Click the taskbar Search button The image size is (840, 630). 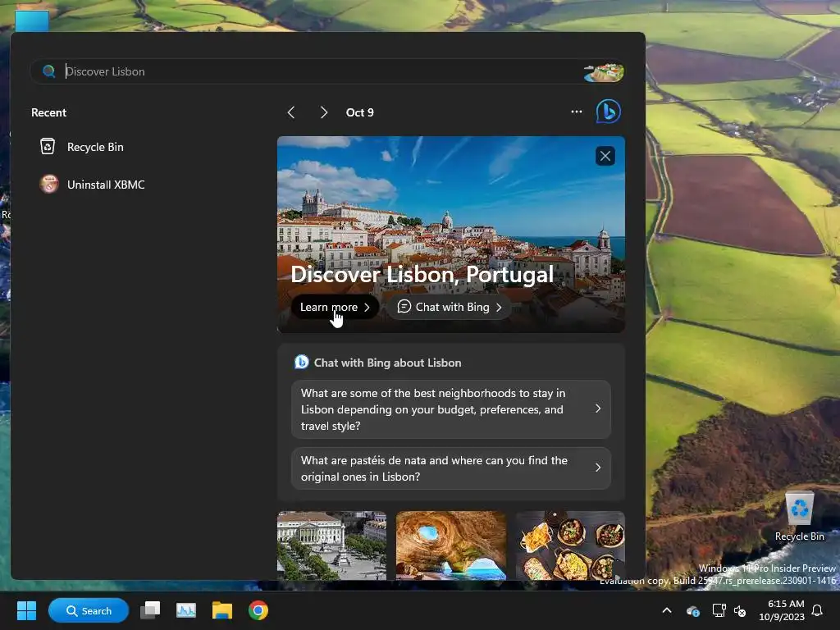tap(89, 610)
